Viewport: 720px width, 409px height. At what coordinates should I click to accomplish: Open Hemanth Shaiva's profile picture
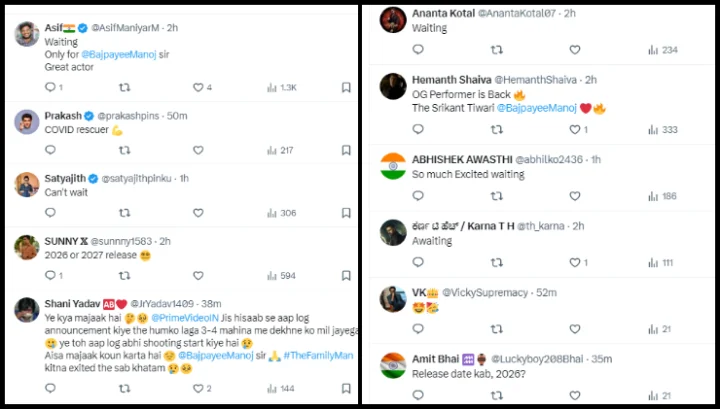[x=393, y=86]
